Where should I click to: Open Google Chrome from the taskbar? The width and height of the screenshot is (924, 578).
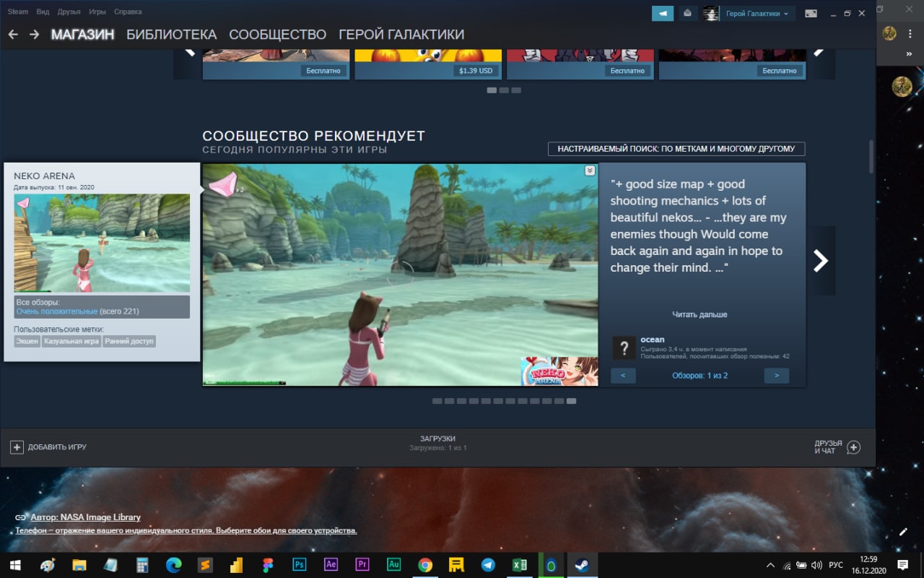425,564
